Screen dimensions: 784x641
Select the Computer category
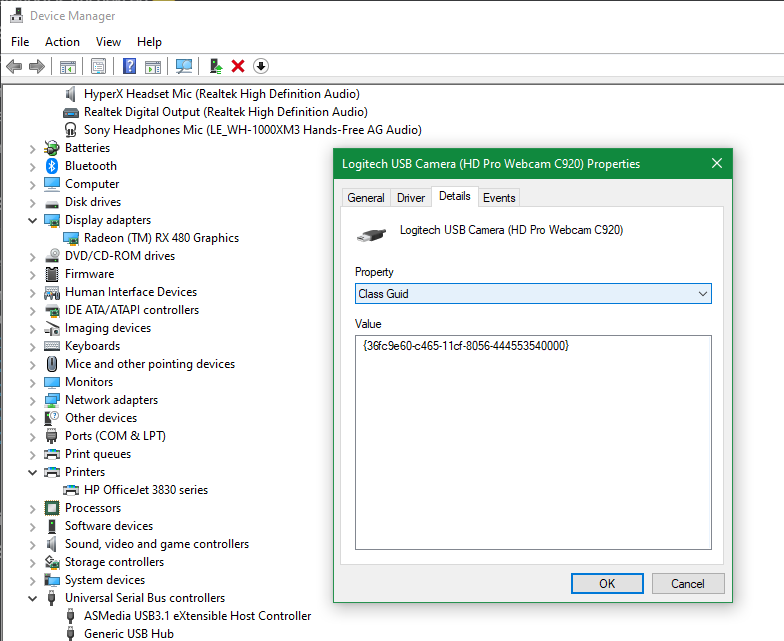pyautogui.click(x=92, y=184)
